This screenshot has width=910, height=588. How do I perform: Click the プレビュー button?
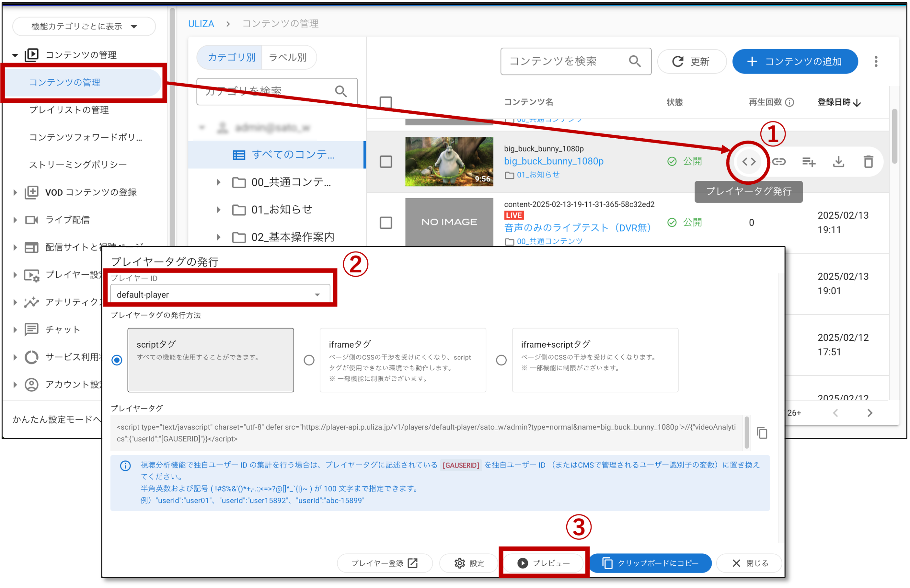click(x=543, y=563)
